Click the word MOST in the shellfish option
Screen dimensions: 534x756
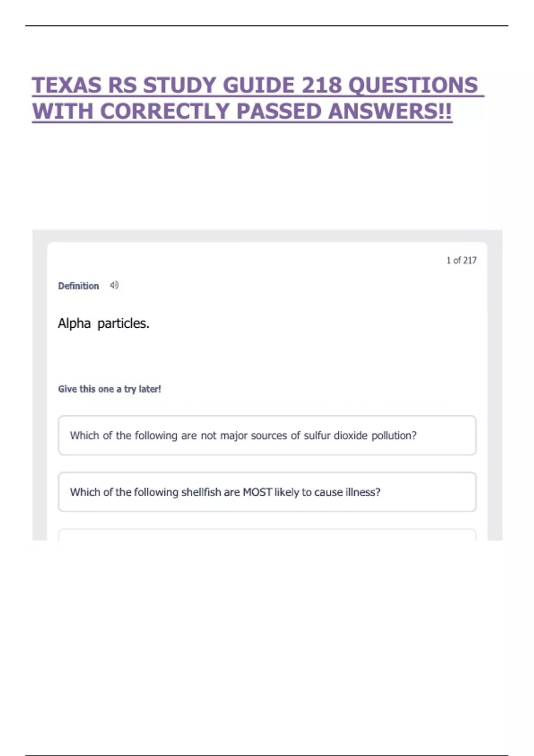tap(257, 492)
